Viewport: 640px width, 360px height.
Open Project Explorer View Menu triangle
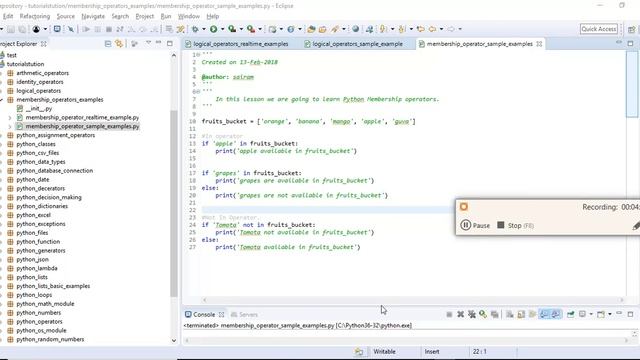point(148,43)
